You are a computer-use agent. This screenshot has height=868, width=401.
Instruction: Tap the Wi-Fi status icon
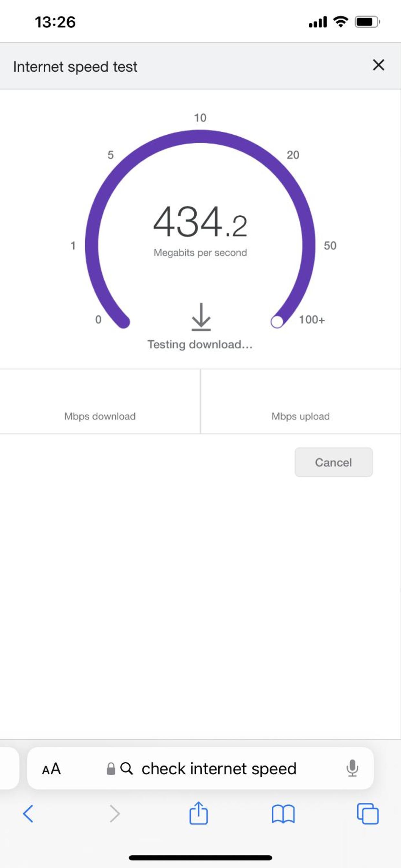(341, 22)
